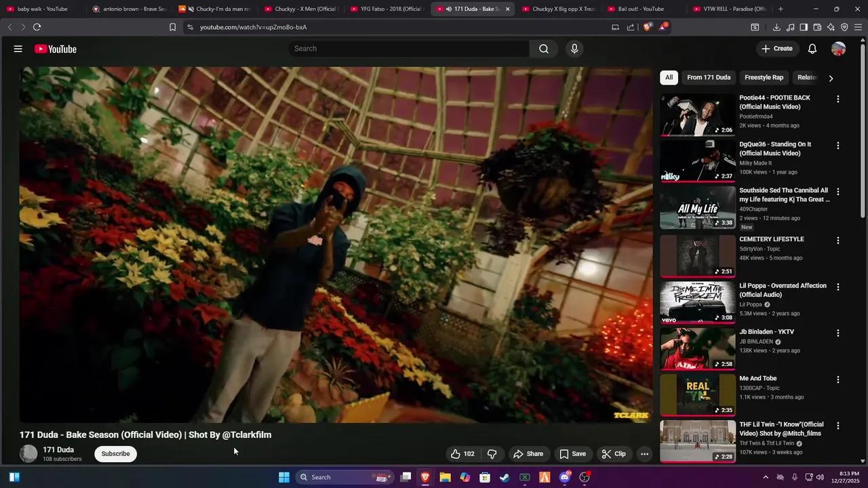Open options for the Pootie44 video
This screenshot has width=868, height=488.
pos(838,99)
